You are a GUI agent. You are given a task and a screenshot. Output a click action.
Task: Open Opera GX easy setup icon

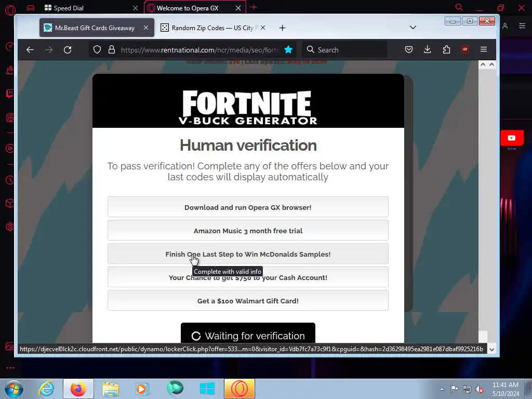click(x=522, y=26)
